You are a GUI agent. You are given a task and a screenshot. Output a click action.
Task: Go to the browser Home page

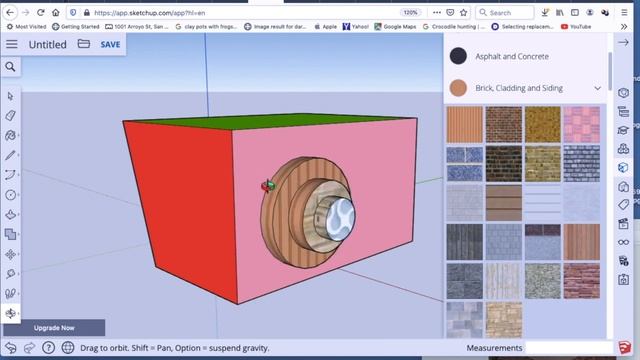pos(56,13)
